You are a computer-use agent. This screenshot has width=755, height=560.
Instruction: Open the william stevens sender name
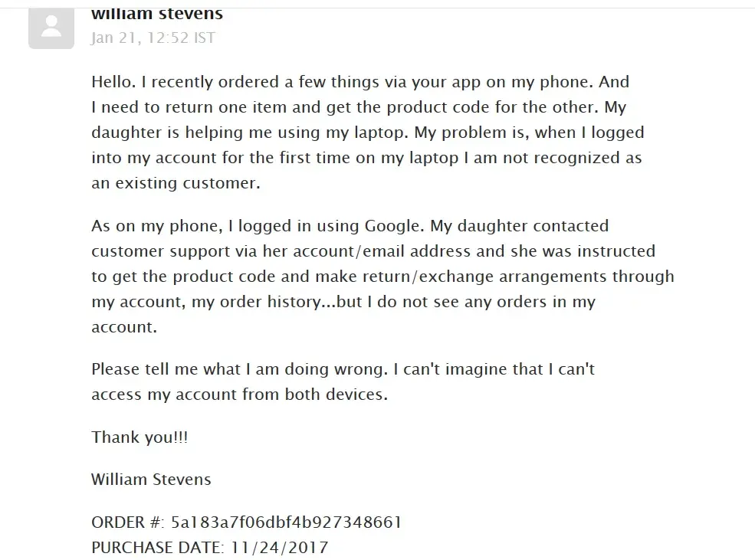click(x=157, y=13)
